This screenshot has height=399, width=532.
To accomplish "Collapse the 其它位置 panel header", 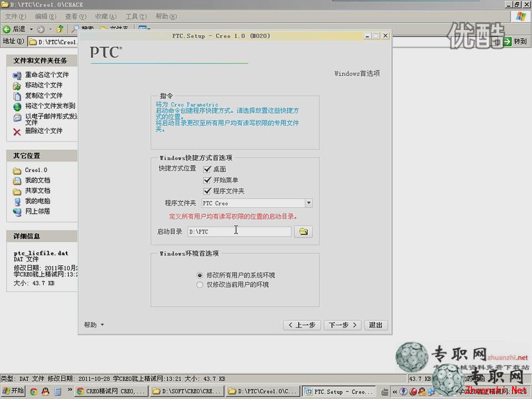I will (x=42, y=156).
